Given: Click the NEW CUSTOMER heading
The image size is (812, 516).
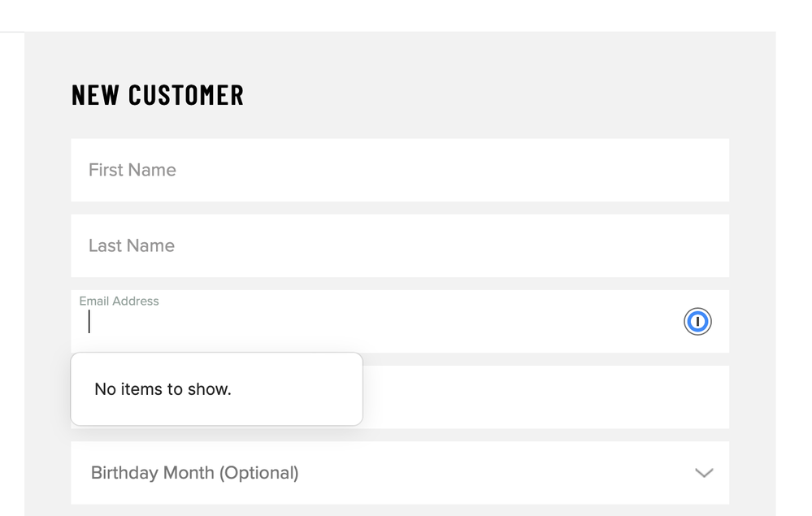Looking at the screenshot, I should (158, 95).
